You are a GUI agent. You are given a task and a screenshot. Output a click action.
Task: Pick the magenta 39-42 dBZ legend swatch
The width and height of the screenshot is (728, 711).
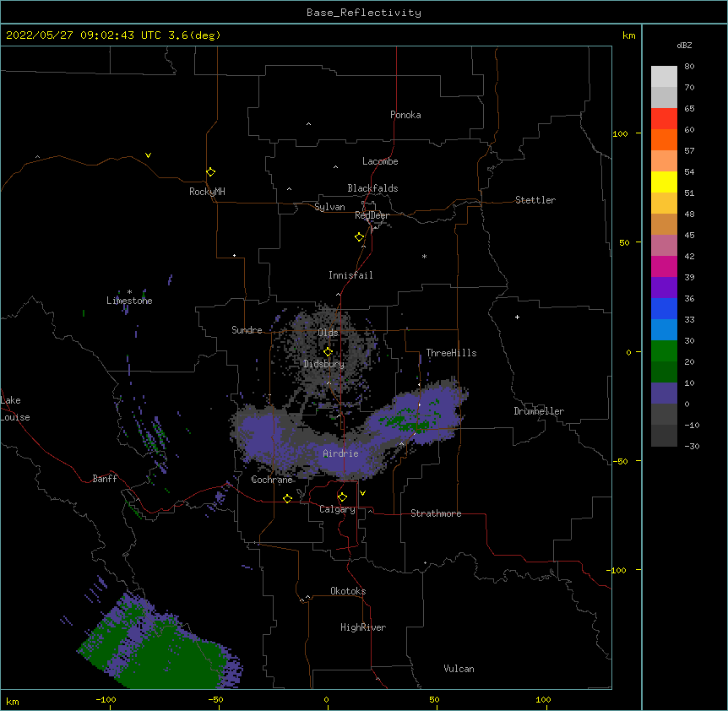click(664, 267)
